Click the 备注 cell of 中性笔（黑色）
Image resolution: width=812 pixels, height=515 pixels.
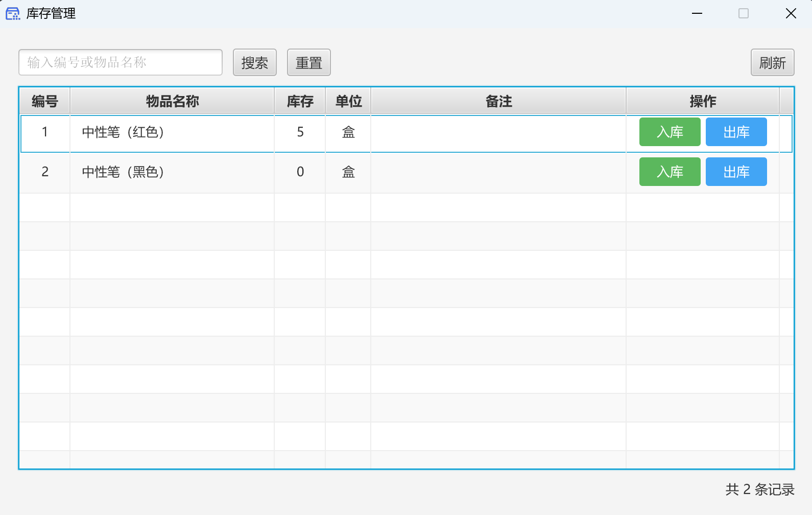(x=498, y=172)
